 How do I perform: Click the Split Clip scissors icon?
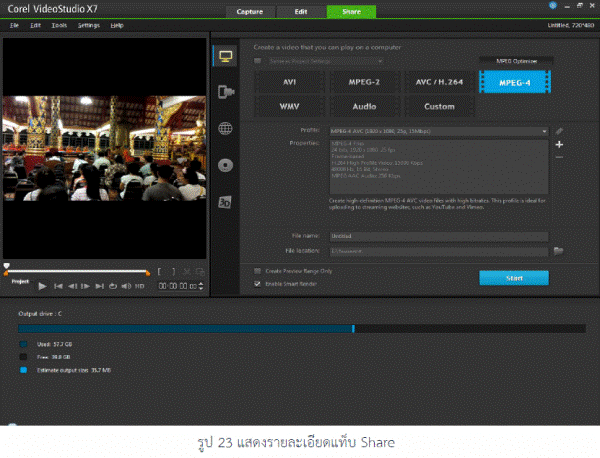pos(187,272)
